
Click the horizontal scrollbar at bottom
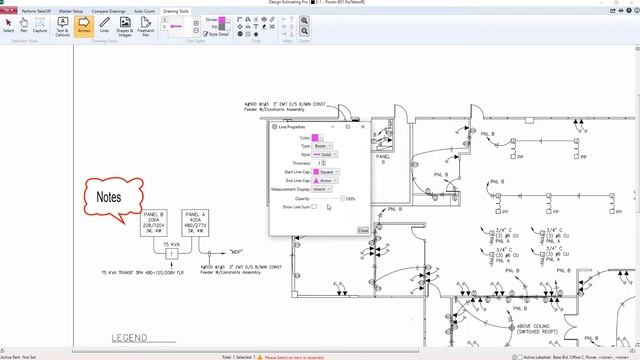pos(246,350)
